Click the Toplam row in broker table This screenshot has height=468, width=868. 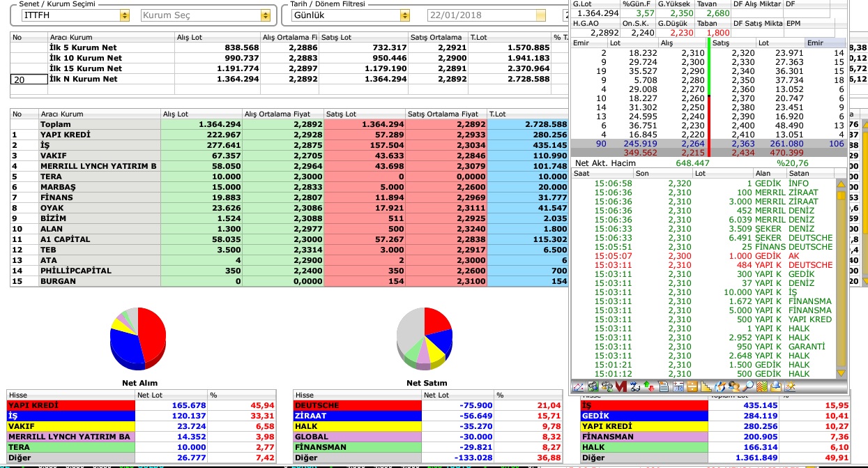[x=289, y=124]
